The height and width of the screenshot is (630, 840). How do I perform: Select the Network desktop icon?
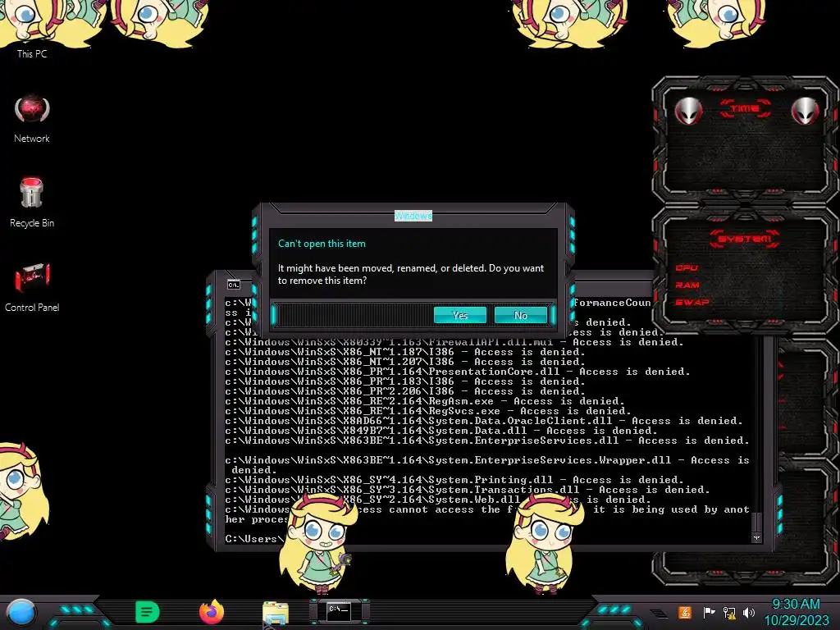[32, 120]
